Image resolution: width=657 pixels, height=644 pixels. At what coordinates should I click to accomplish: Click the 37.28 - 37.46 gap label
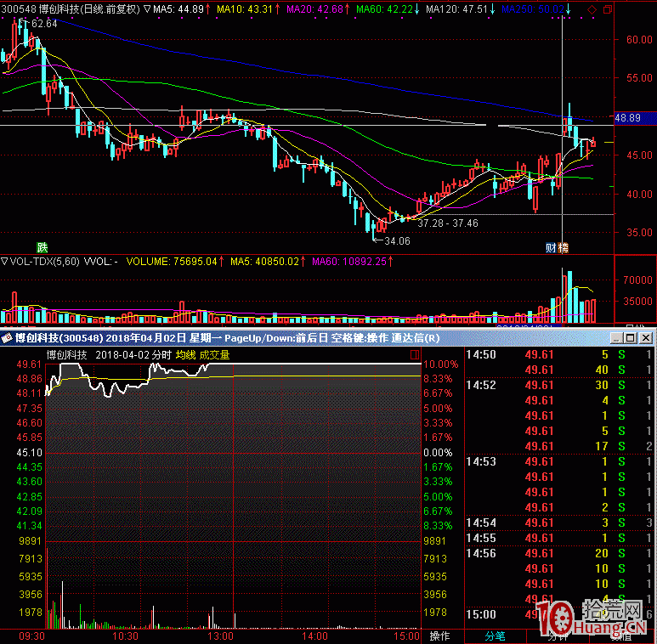[448, 223]
